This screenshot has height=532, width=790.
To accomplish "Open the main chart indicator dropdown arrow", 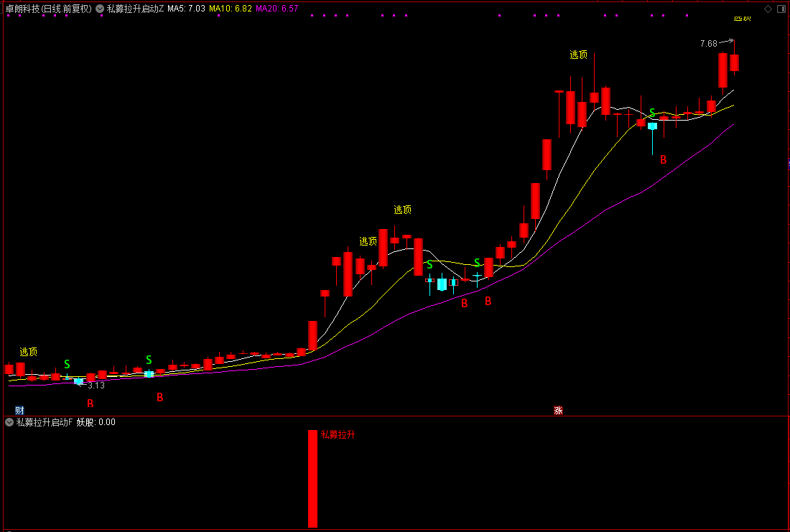I will [99, 9].
